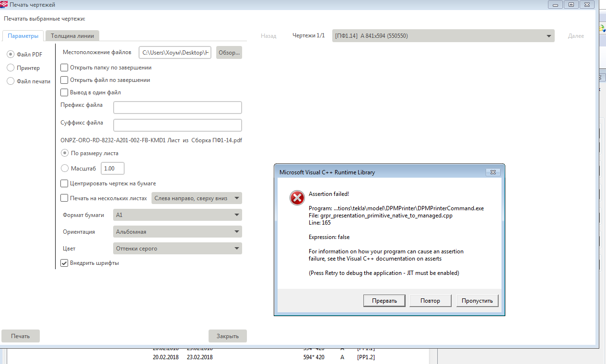
Task: Click the Line: 165 text
Action: coord(320,223)
